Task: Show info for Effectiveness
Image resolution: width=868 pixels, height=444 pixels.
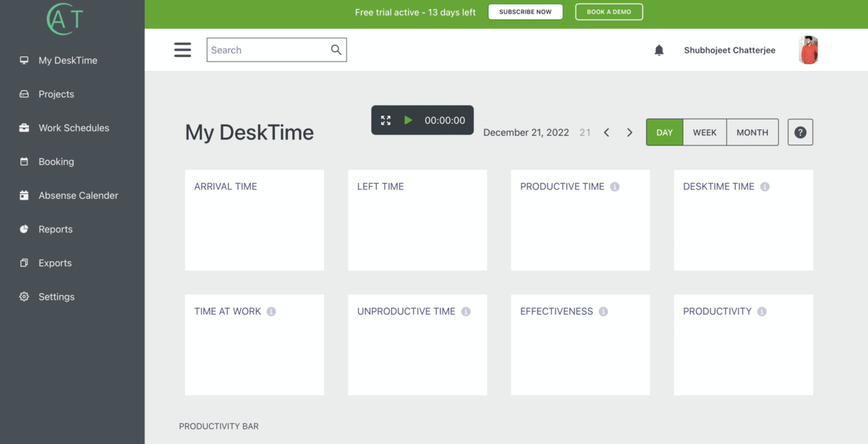Action: (603, 312)
